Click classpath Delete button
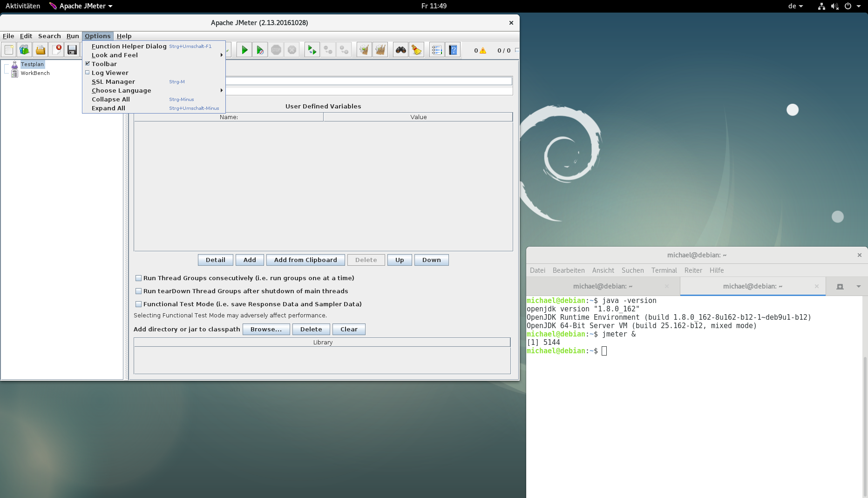 (x=311, y=329)
